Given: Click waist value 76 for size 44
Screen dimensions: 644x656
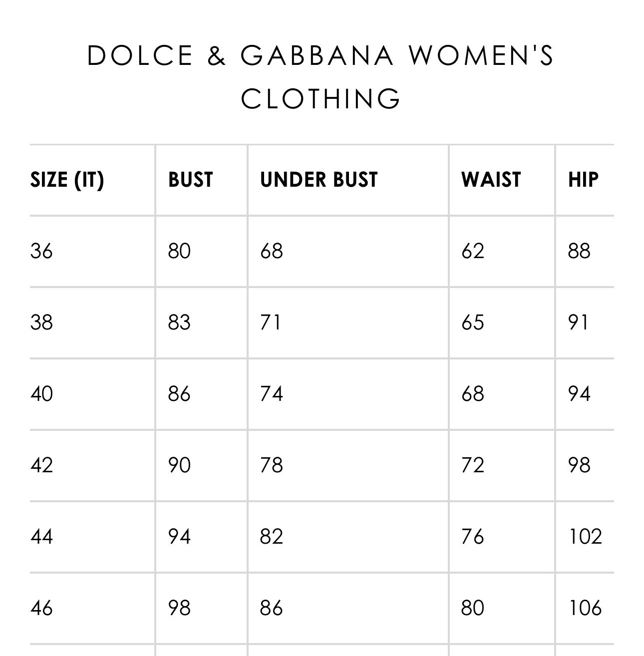Looking at the screenshot, I should pos(473,537).
